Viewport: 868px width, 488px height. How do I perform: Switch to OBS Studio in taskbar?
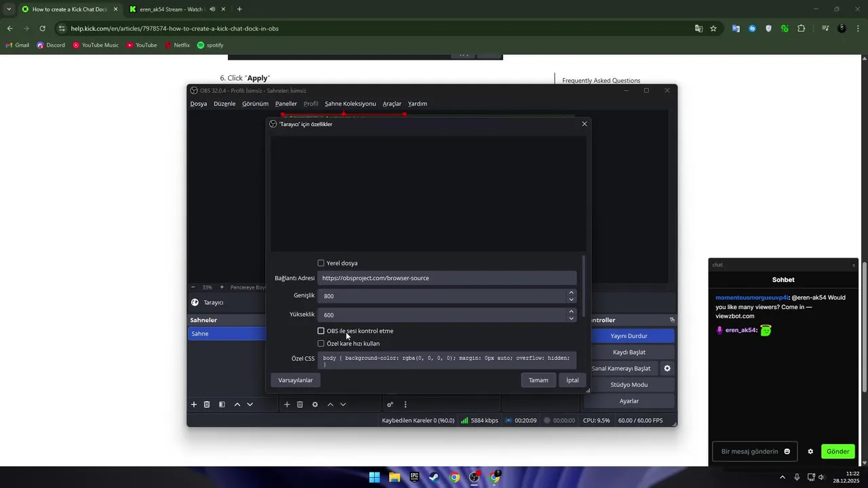474,477
